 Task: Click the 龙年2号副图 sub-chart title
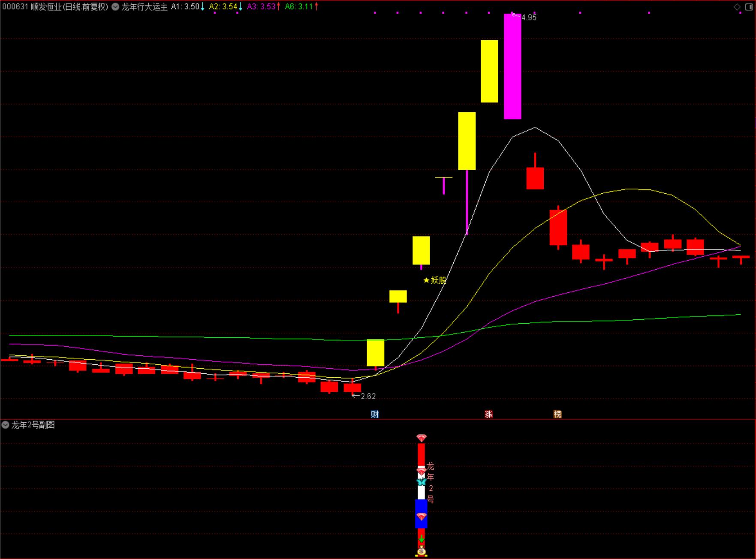(33, 425)
